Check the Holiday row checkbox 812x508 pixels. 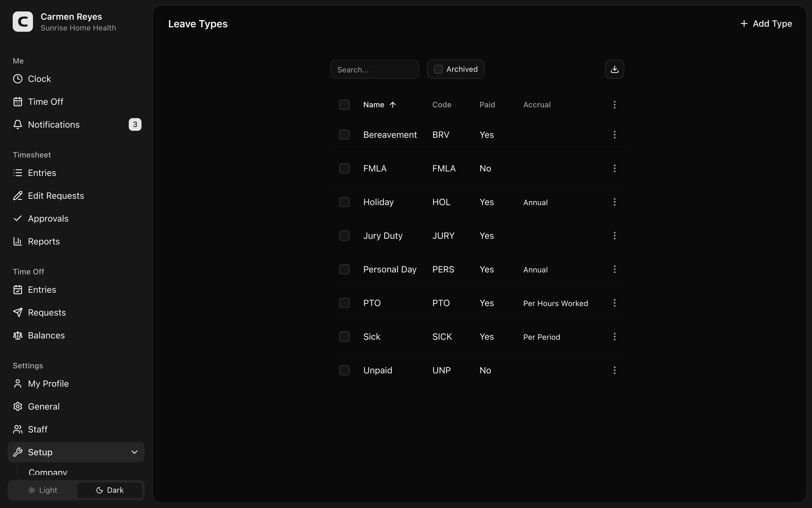(x=344, y=202)
